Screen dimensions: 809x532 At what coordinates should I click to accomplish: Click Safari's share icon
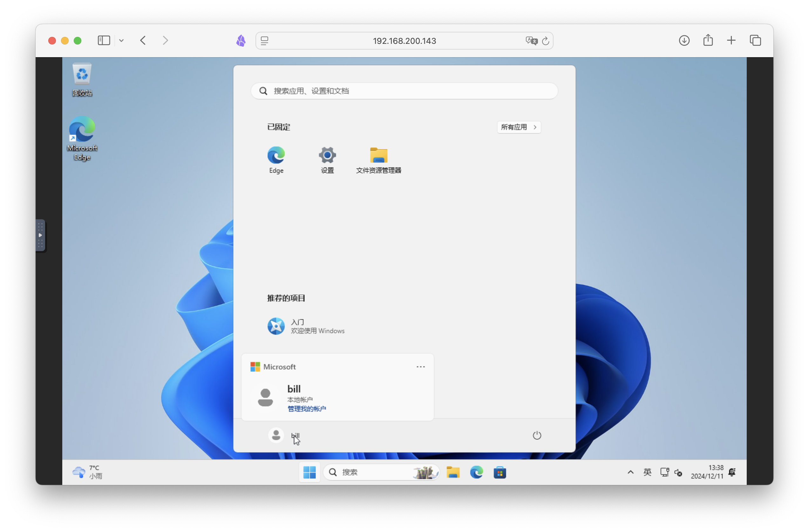(708, 40)
